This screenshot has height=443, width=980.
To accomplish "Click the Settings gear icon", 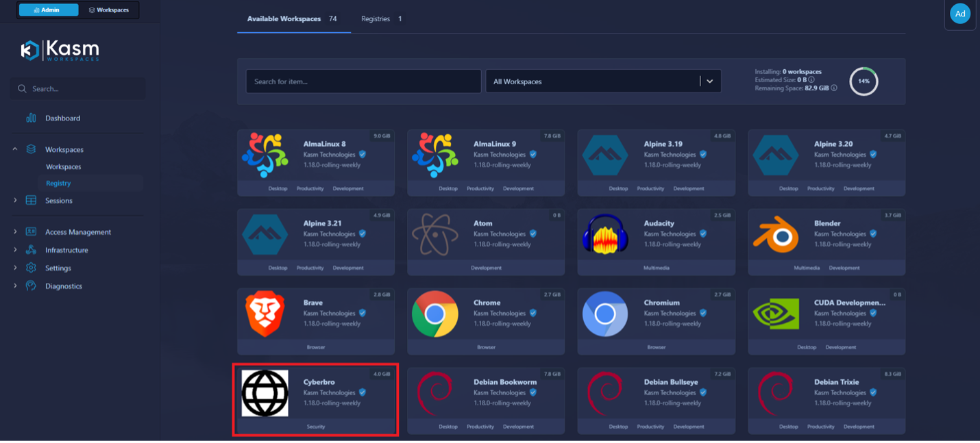I will pyautogui.click(x=31, y=268).
